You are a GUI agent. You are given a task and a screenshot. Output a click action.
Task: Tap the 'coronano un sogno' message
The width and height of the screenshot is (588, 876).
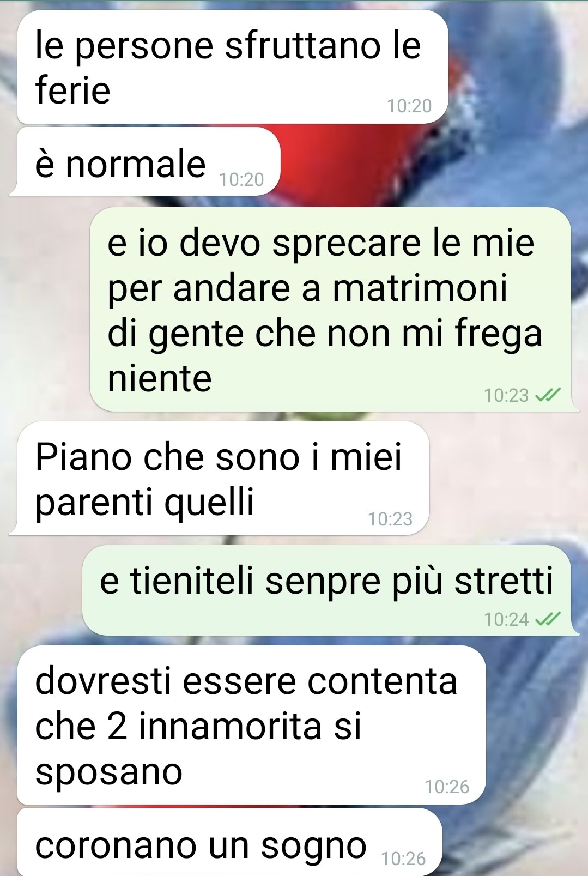click(229, 842)
